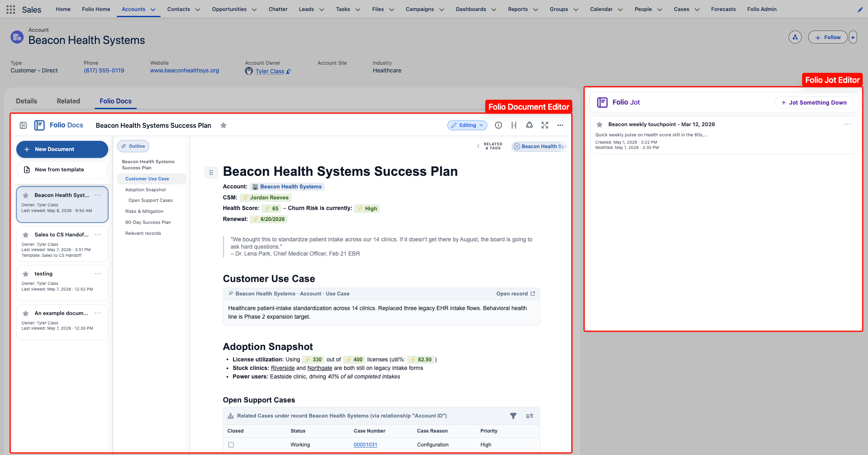View the account hierarchy icon button

click(795, 37)
